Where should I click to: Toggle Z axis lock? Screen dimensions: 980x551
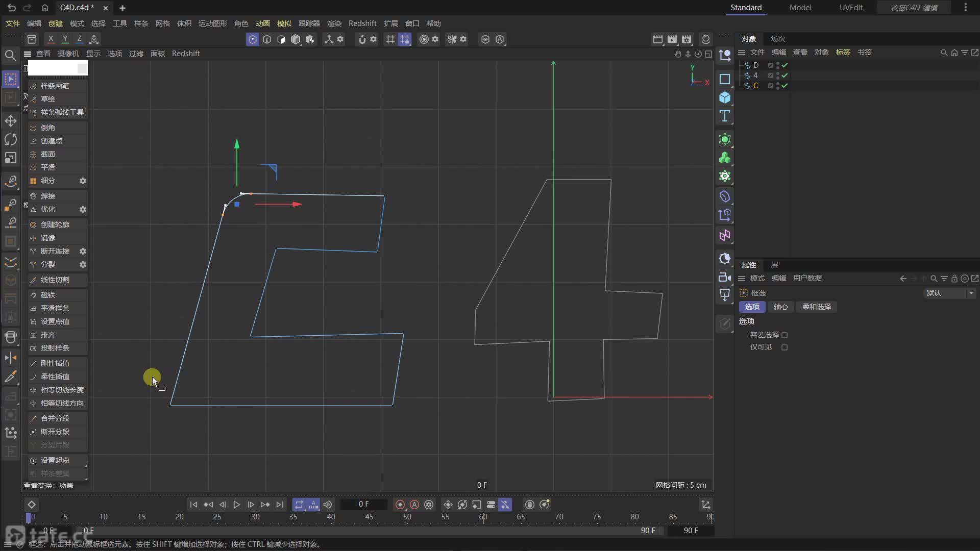[79, 39]
